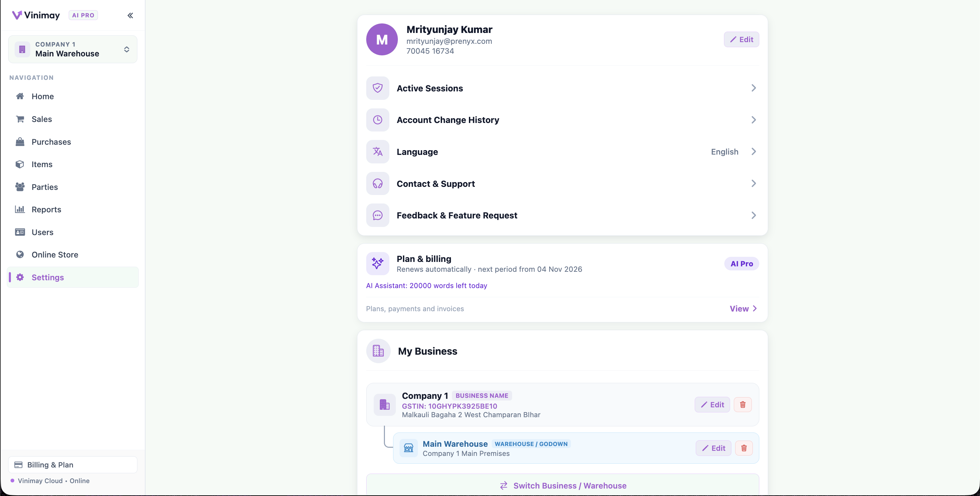Click the Plan & billing sparkle icon

pos(377,263)
